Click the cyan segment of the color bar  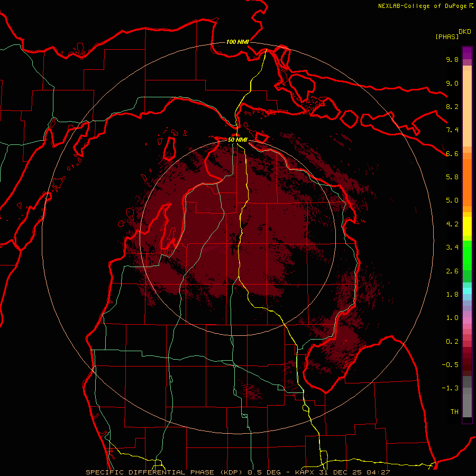[x=467, y=291]
